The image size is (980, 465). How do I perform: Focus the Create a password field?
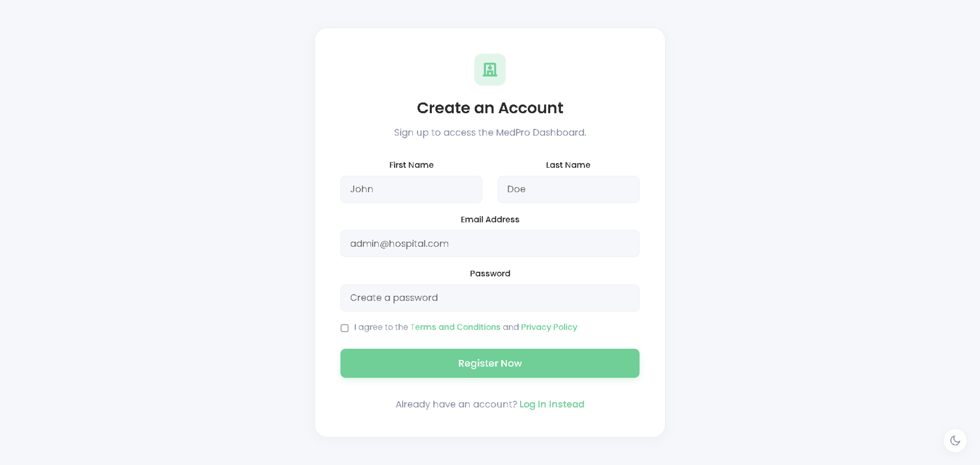tap(489, 298)
